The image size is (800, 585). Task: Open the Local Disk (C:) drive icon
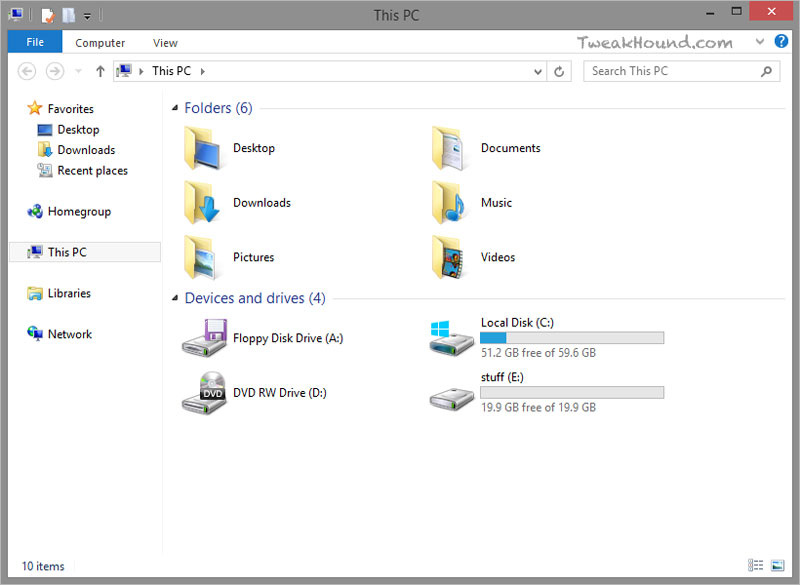452,338
